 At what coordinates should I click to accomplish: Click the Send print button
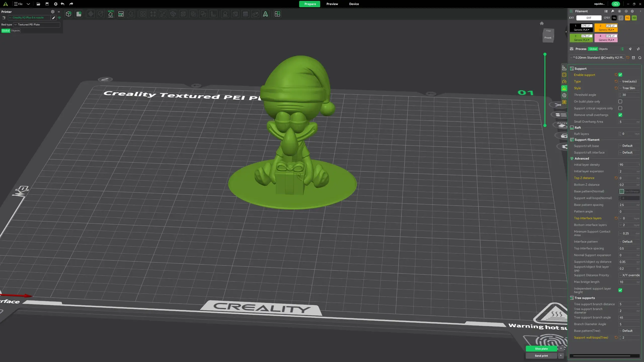point(541,356)
